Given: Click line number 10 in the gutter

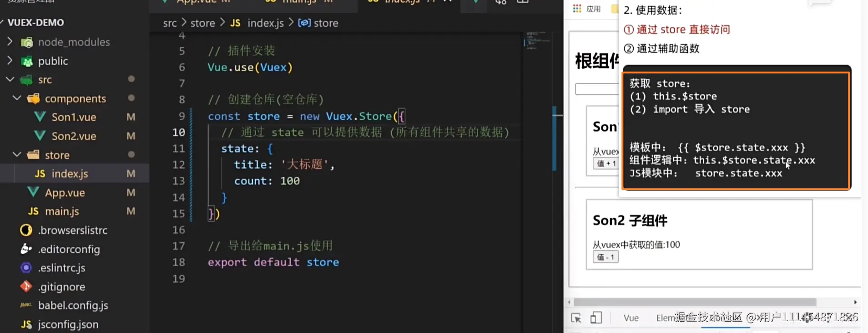Looking at the screenshot, I should (x=179, y=133).
